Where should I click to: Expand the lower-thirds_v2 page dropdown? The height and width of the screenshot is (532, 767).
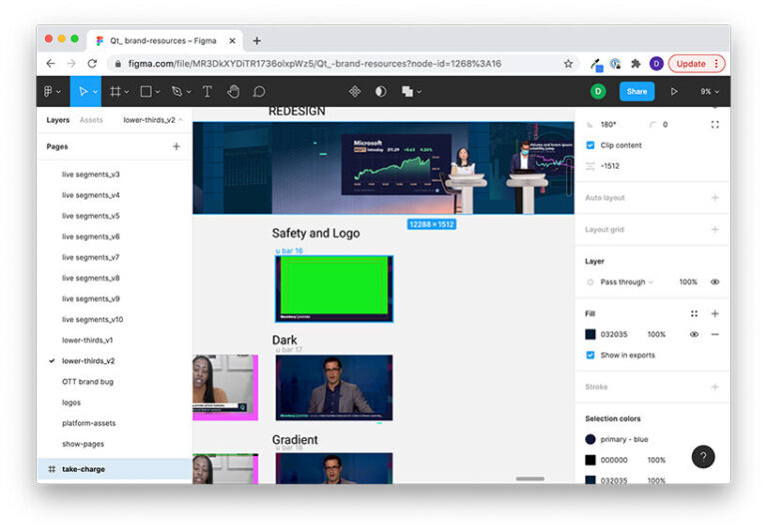[152, 120]
